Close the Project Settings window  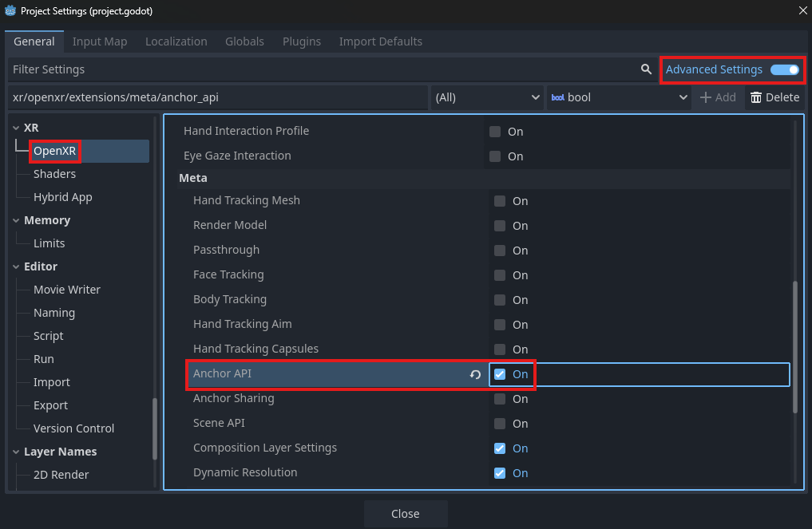pyautogui.click(x=802, y=11)
